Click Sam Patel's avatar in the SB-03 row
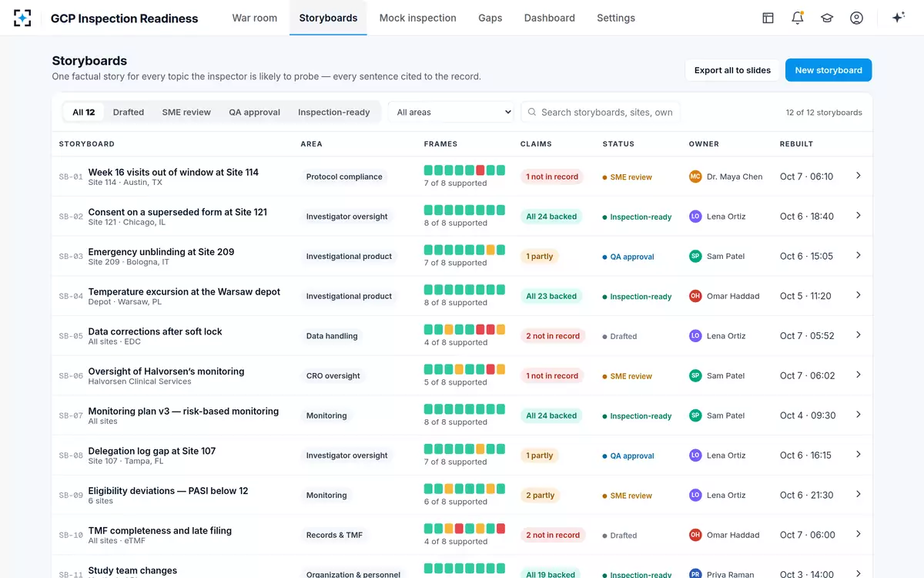This screenshot has height=578, width=924. point(695,256)
